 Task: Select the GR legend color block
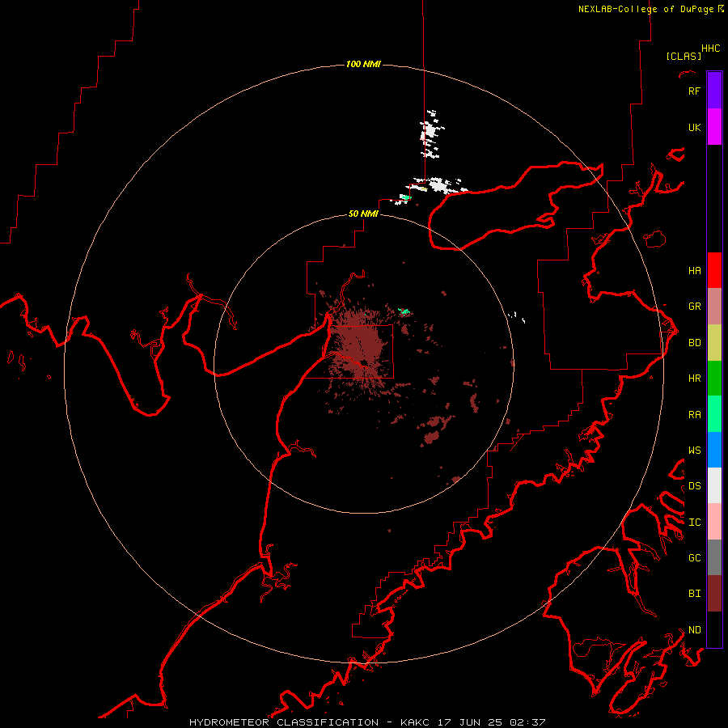click(714, 307)
